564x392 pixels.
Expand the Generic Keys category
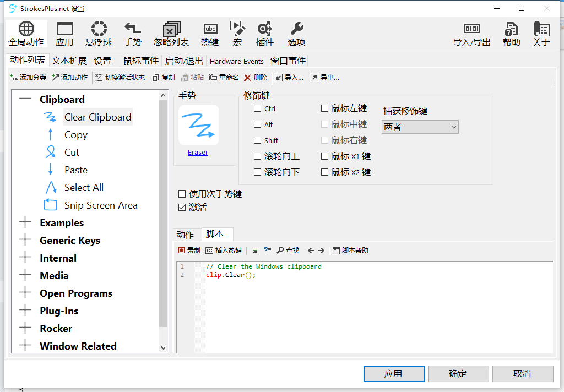25,240
